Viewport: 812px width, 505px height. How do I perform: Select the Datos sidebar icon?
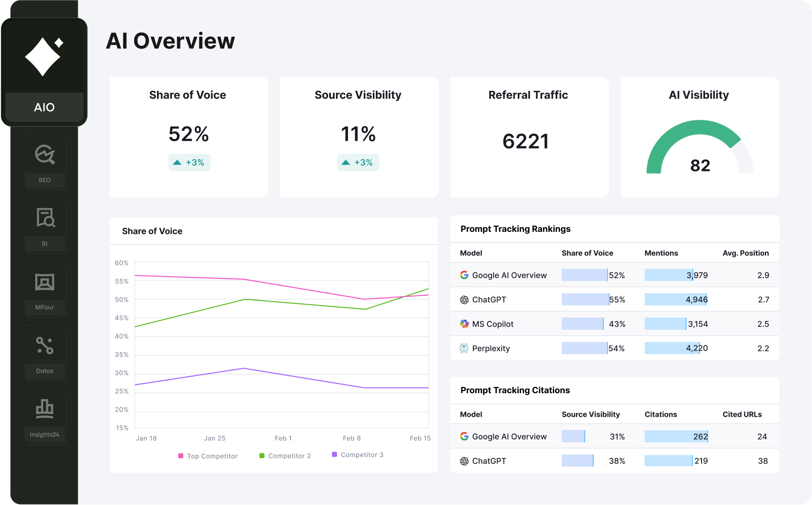coord(45,346)
